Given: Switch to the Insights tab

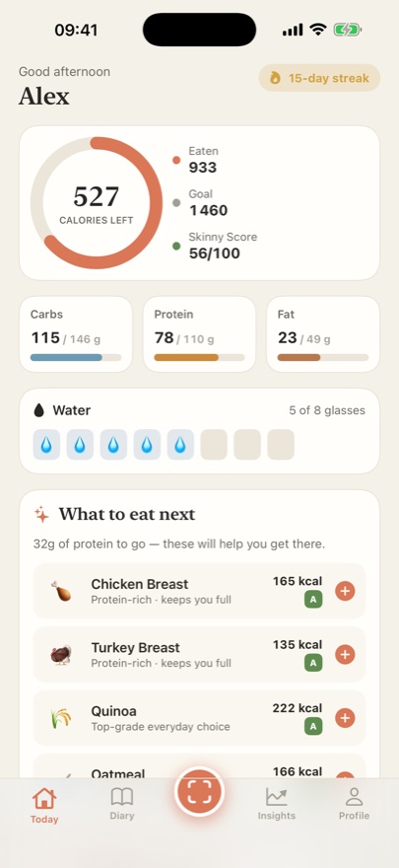Looking at the screenshot, I should [x=276, y=803].
